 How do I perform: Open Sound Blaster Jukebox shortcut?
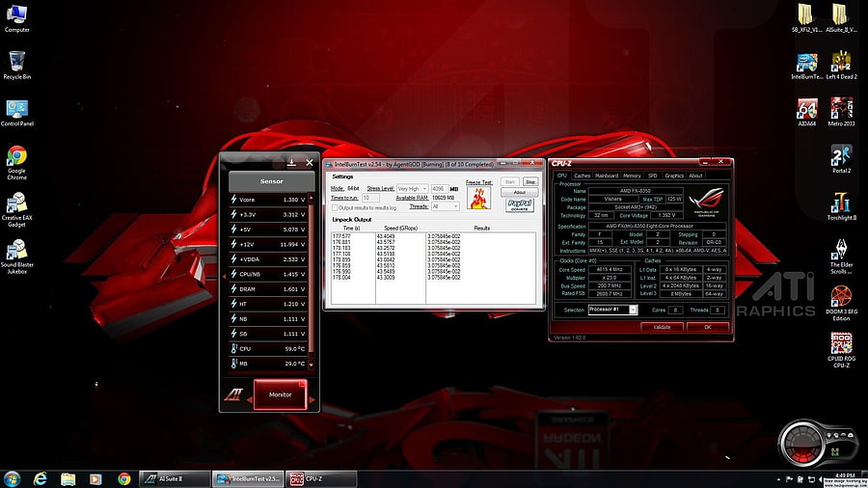16,257
